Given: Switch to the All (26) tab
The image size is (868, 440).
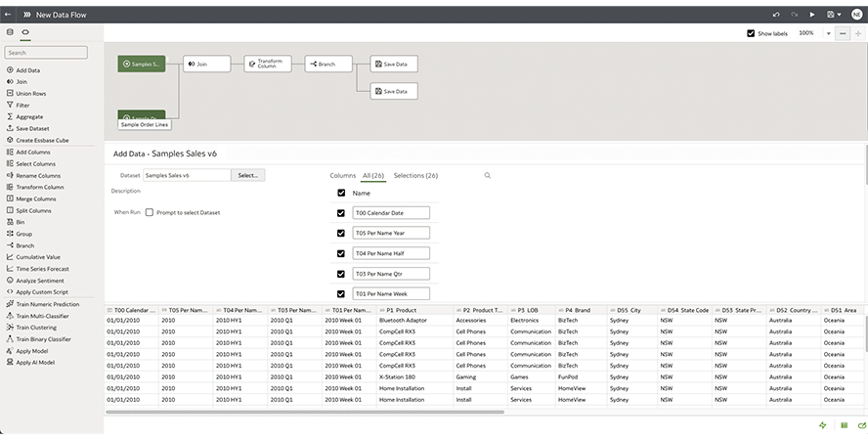Looking at the screenshot, I should [x=373, y=175].
